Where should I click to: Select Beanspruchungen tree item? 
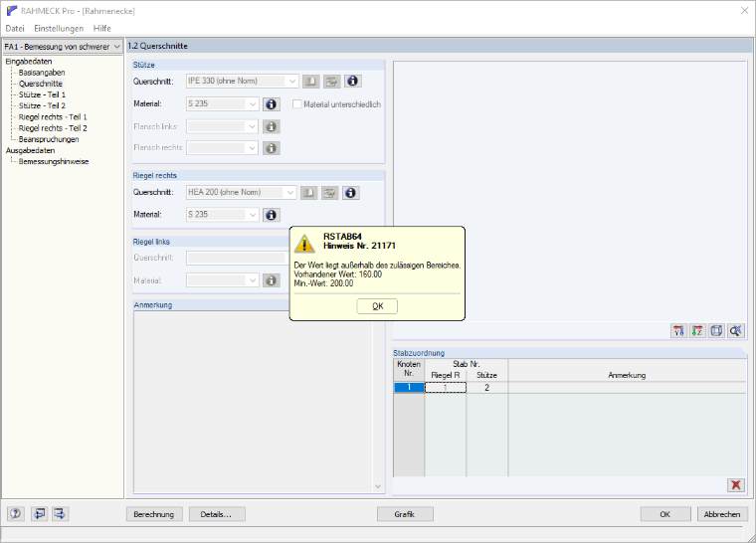pyautogui.click(x=49, y=139)
